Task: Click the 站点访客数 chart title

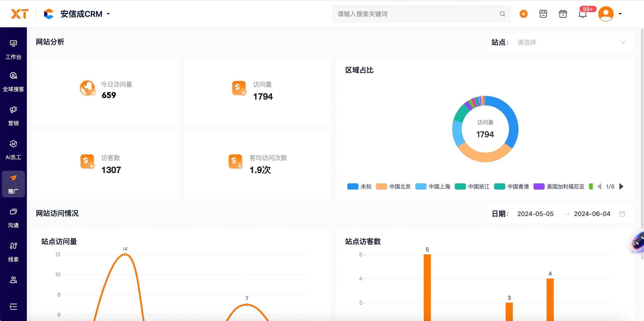Action: [x=363, y=242]
